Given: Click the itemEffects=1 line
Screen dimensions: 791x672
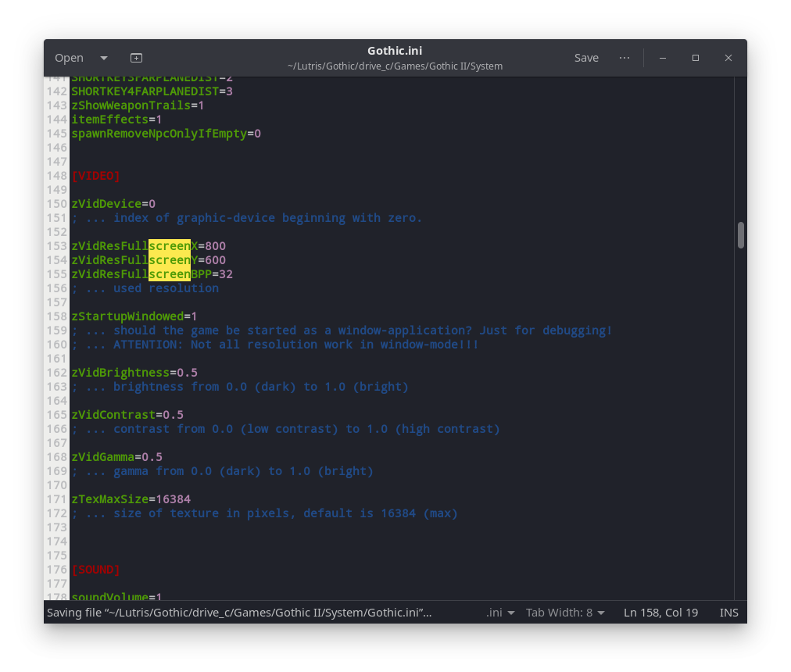Looking at the screenshot, I should 116,120.
